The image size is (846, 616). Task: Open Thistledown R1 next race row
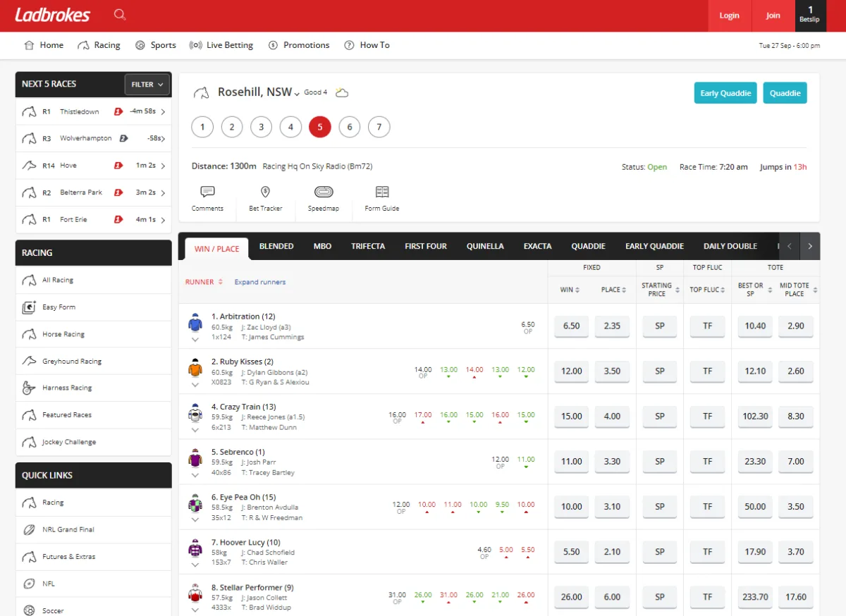pos(94,111)
